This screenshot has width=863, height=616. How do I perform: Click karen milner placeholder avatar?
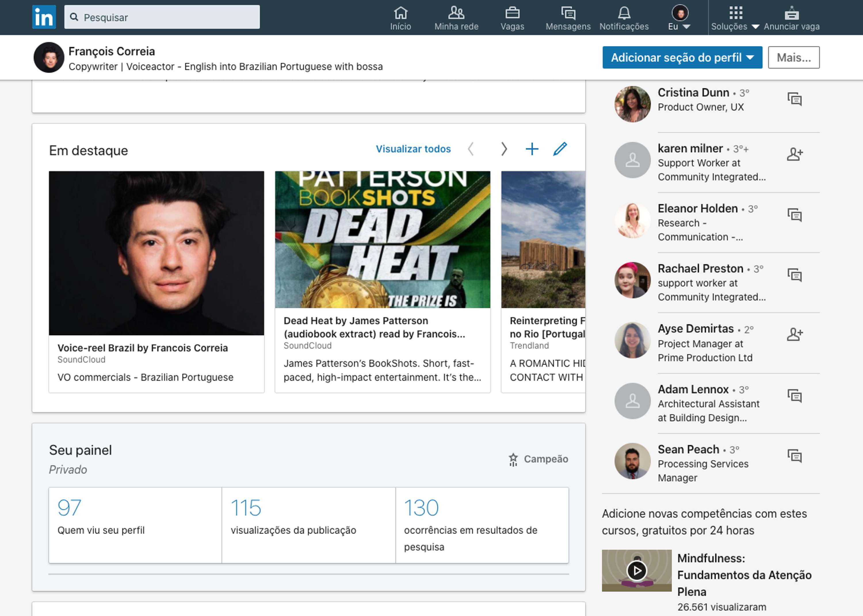(x=633, y=160)
